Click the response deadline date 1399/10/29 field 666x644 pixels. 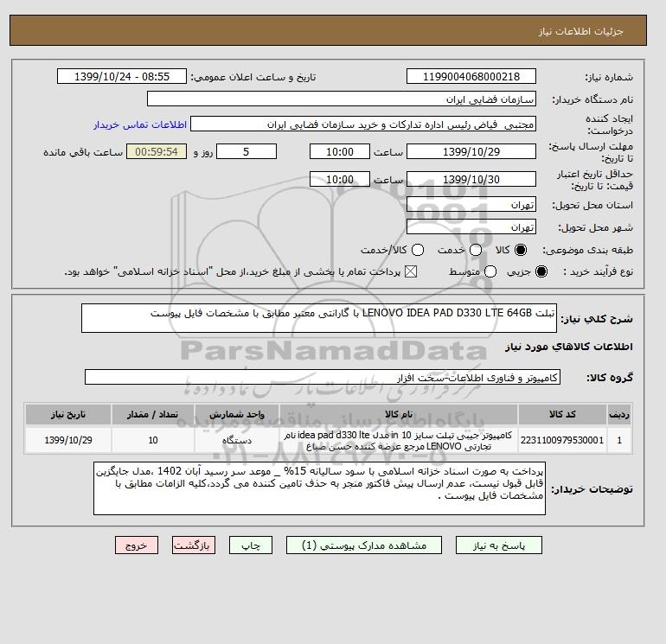471,151
